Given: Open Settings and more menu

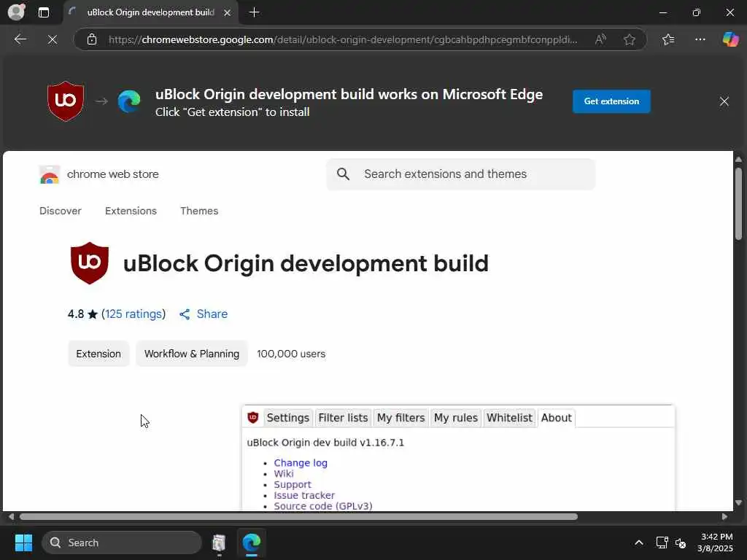Looking at the screenshot, I should click(x=700, y=39).
